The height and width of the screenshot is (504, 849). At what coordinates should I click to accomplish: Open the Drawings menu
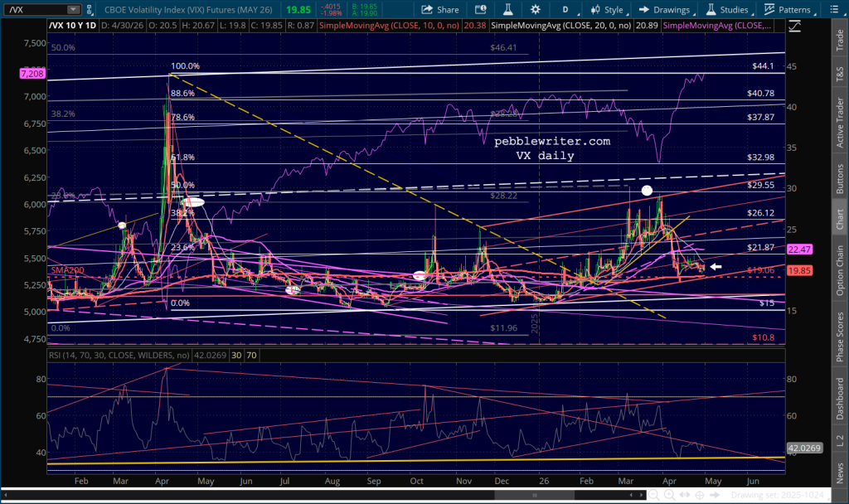[x=664, y=10]
